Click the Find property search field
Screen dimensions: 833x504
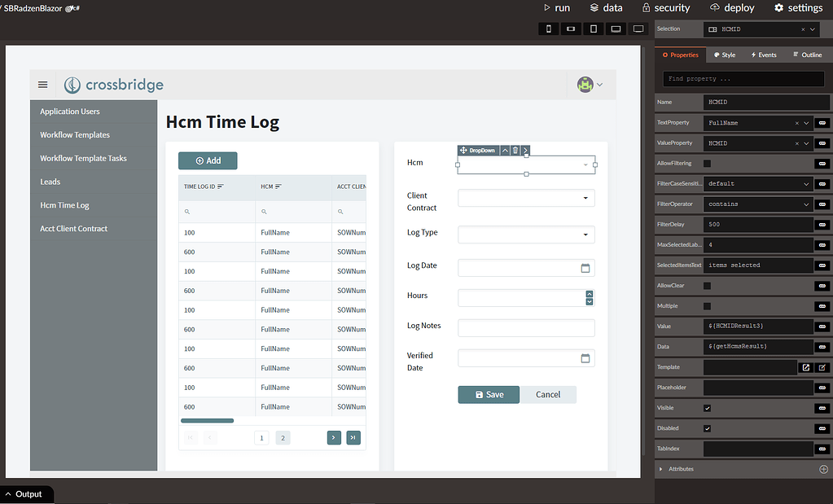pyautogui.click(x=743, y=79)
